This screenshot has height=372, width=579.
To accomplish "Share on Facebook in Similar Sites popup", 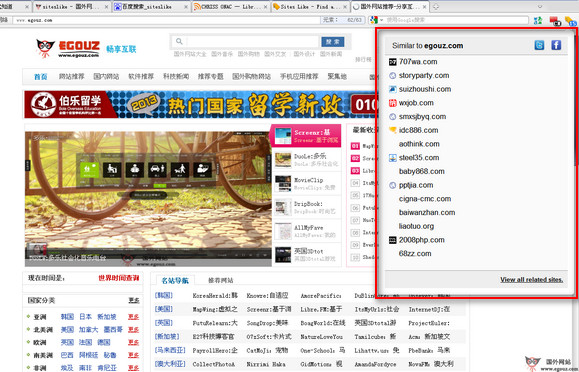I will point(556,45).
